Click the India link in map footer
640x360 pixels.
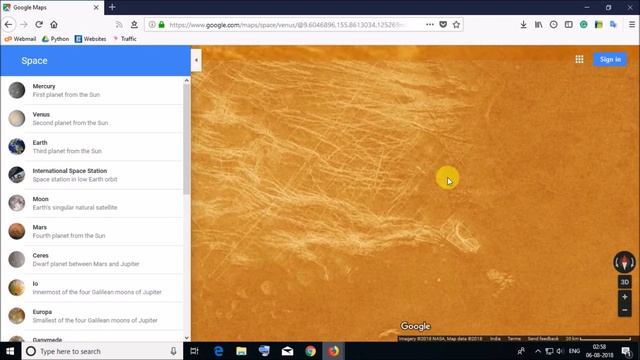(x=495, y=339)
